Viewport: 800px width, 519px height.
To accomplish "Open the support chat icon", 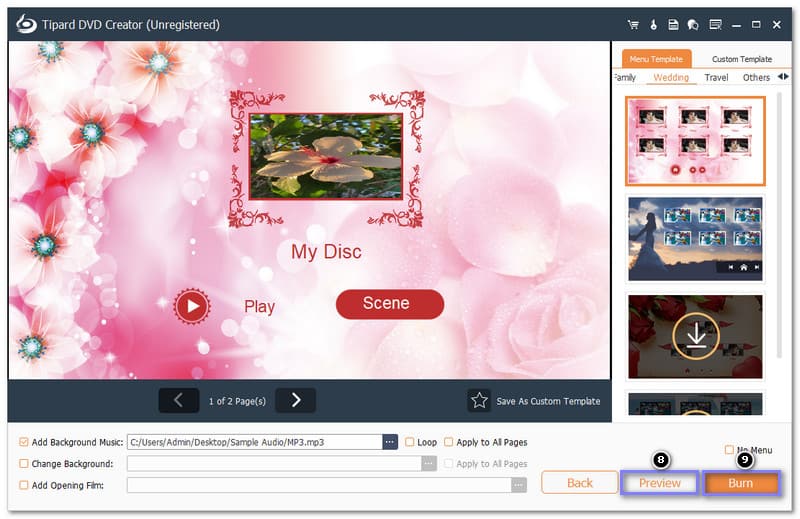I will (x=693, y=24).
